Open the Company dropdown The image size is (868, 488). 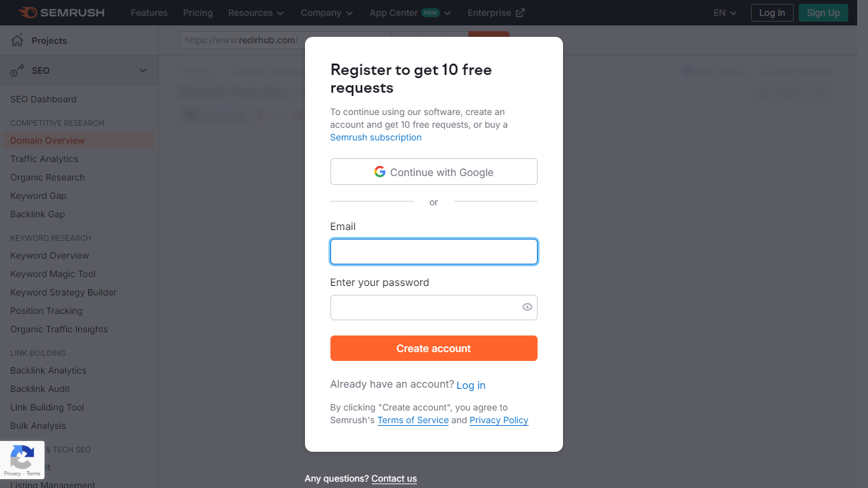[x=327, y=13]
